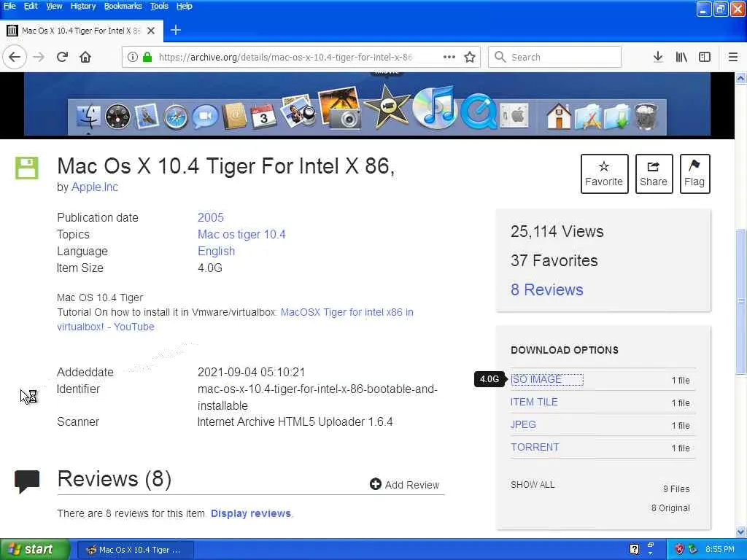The height and width of the screenshot is (560, 747).
Task: Click the Share button
Action: pyautogui.click(x=654, y=174)
